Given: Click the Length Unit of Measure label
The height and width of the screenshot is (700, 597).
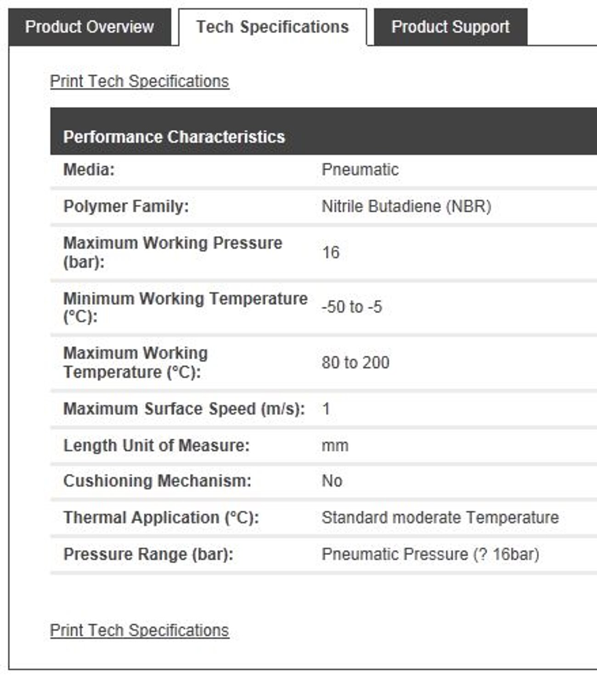Looking at the screenshot, I should (x=156, y=445).
